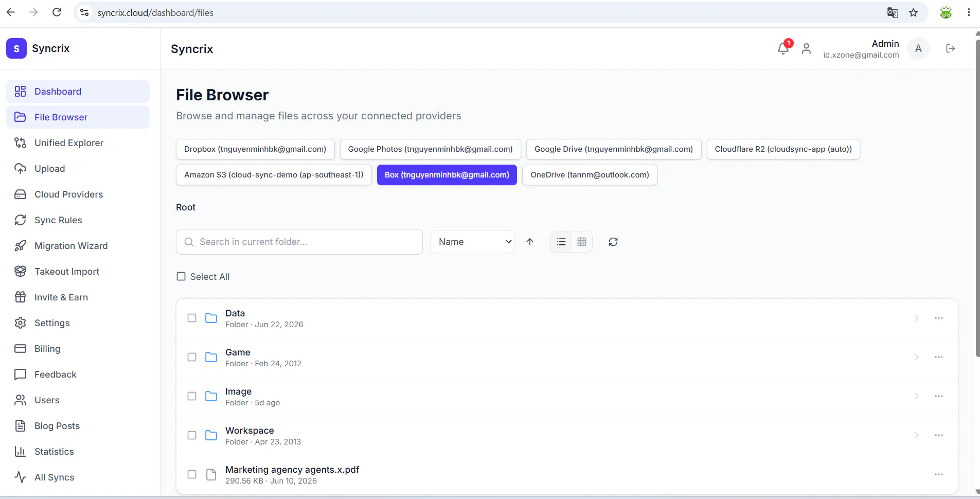Open the Name sort dropdown
Screen dimensions: 980x499
coord(472,242)
